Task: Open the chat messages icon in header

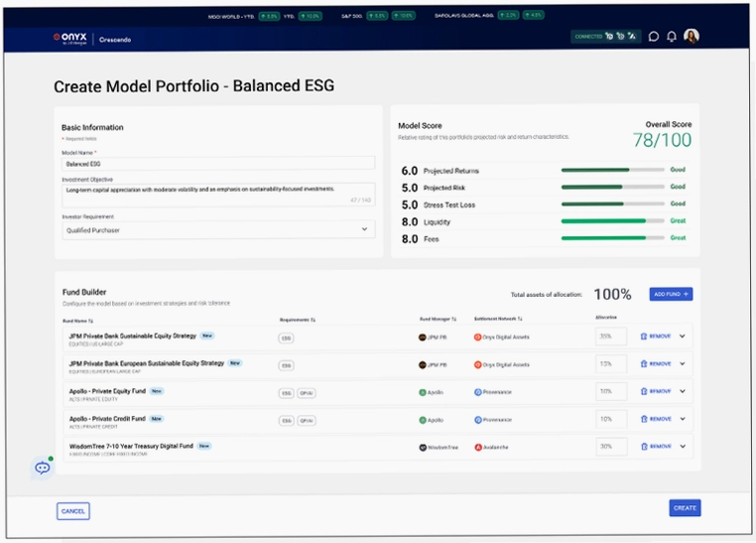Action: (x=654, y=37)
